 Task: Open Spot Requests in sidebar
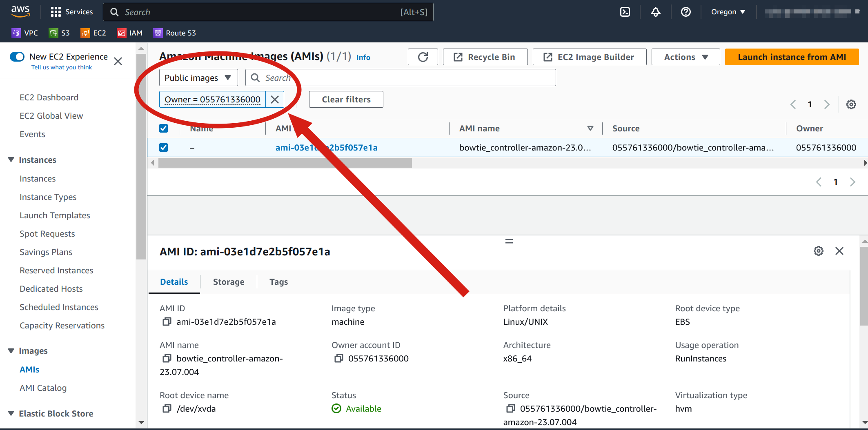(47, 234)
